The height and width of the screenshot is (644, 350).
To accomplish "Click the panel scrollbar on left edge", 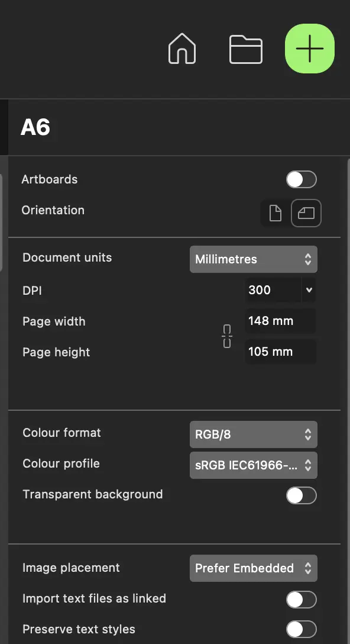I will point(1,222).
